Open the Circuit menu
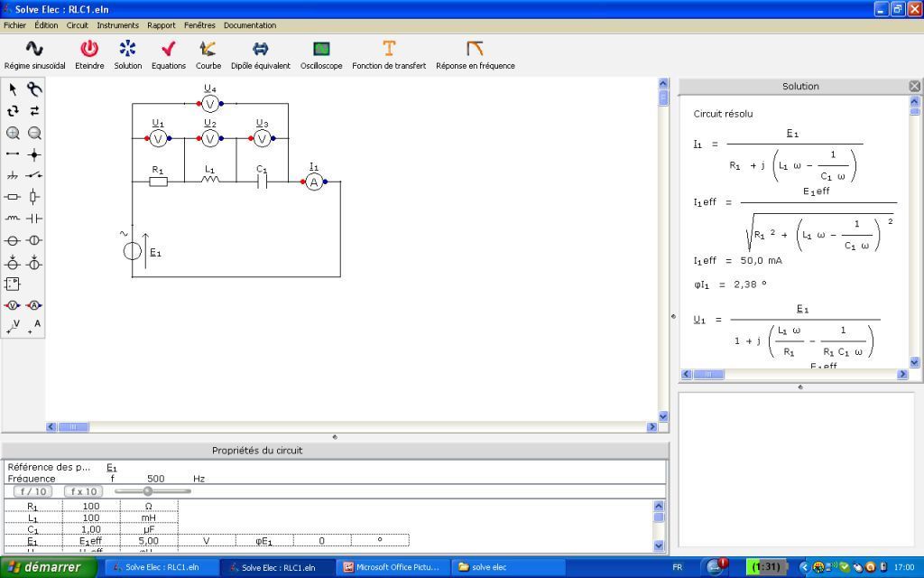924x578 pixels. pos(78,25)
